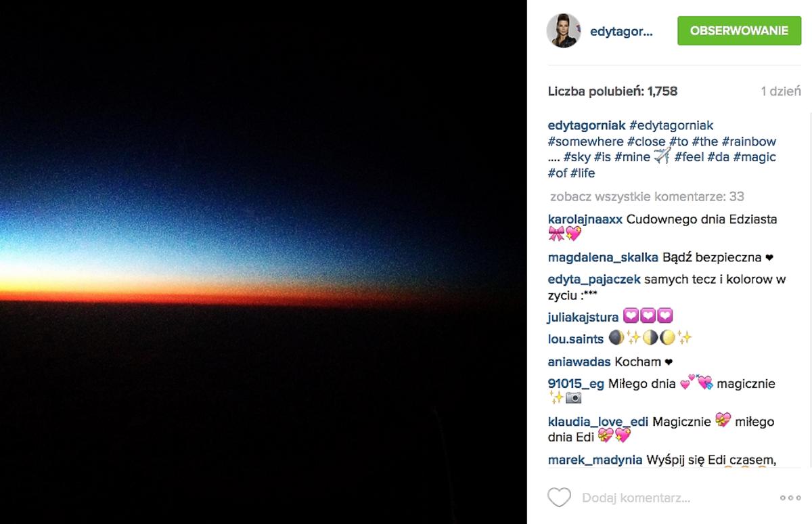This screenshot has width=812, height=524.
Task: Like the post with the heart icon
Action: coord(559,498)
